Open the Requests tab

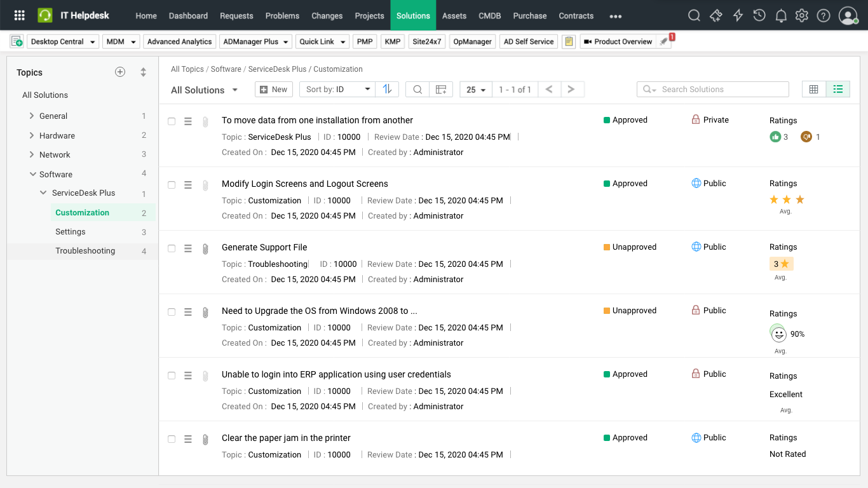point(236,15)
